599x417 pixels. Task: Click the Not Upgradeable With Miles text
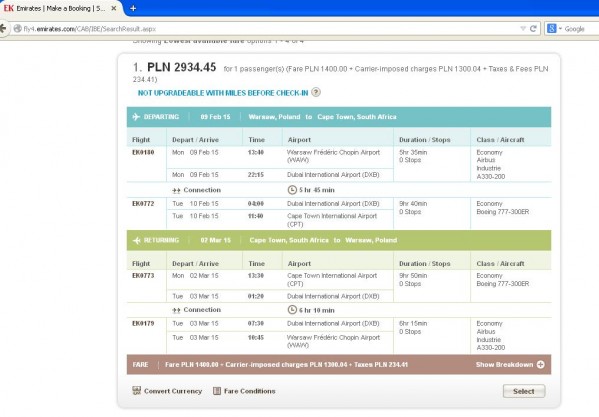tap(223, 93)
